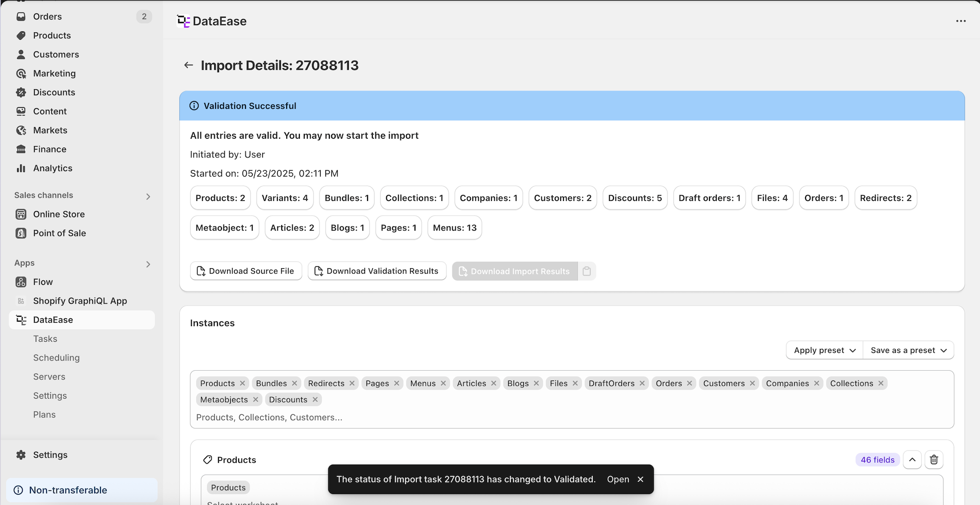Click the back arrow next to Import Details

pos(189,65)
